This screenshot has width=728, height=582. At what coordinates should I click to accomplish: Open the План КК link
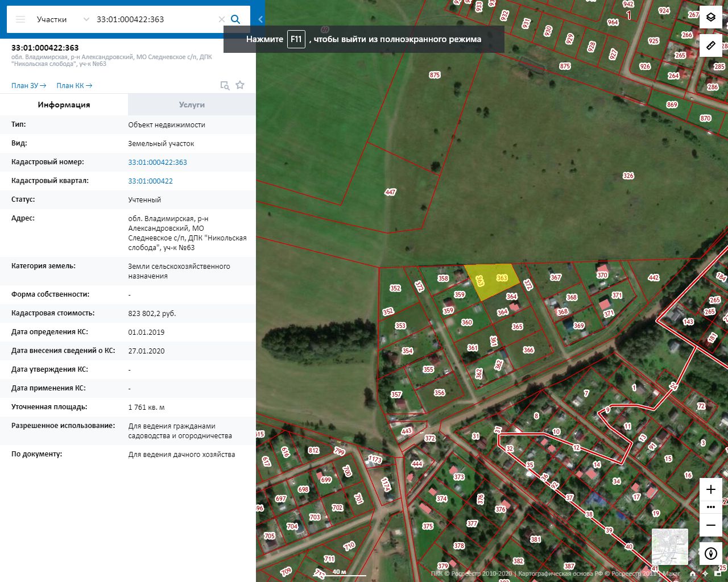pos(74,86)
